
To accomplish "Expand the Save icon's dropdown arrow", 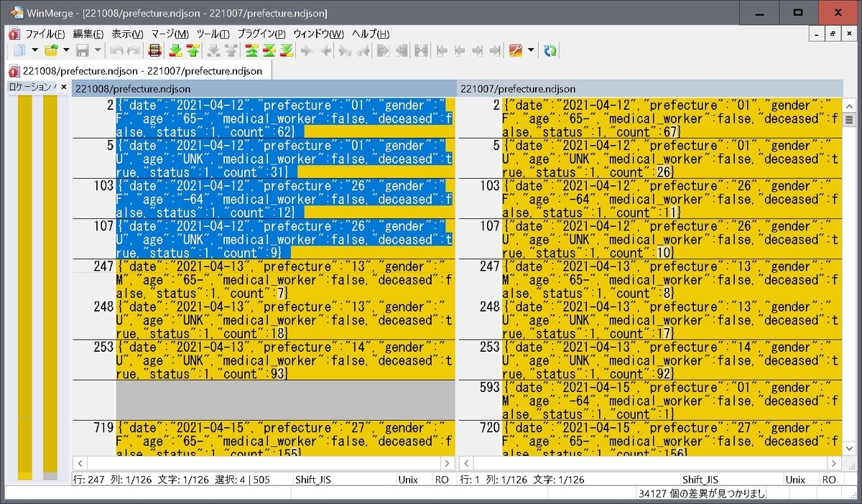I will (x=97, y=50).
